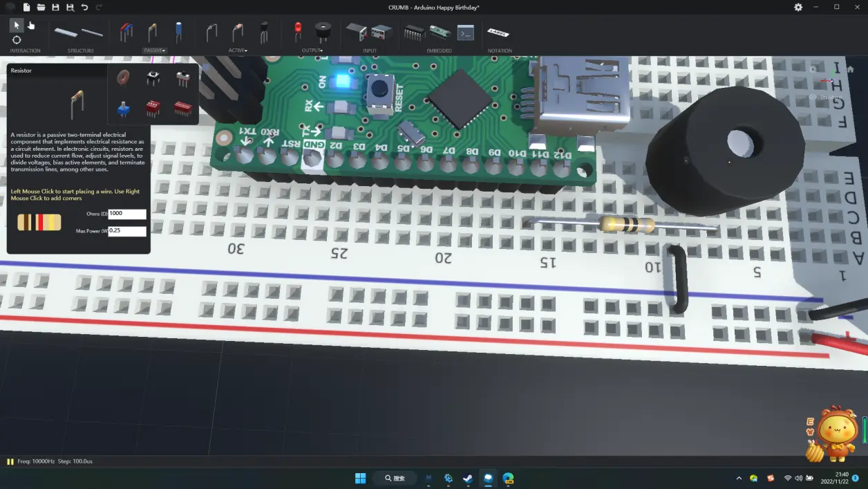The image size is (868, 489).
Task: Expand the PASSIVE components dropdown
Action: [x=154, y=50]
